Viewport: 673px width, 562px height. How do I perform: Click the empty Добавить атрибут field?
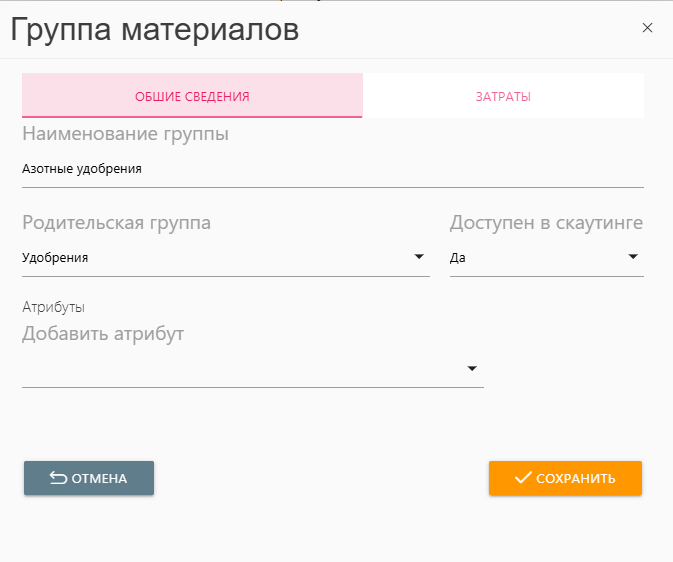click(240, 369)
